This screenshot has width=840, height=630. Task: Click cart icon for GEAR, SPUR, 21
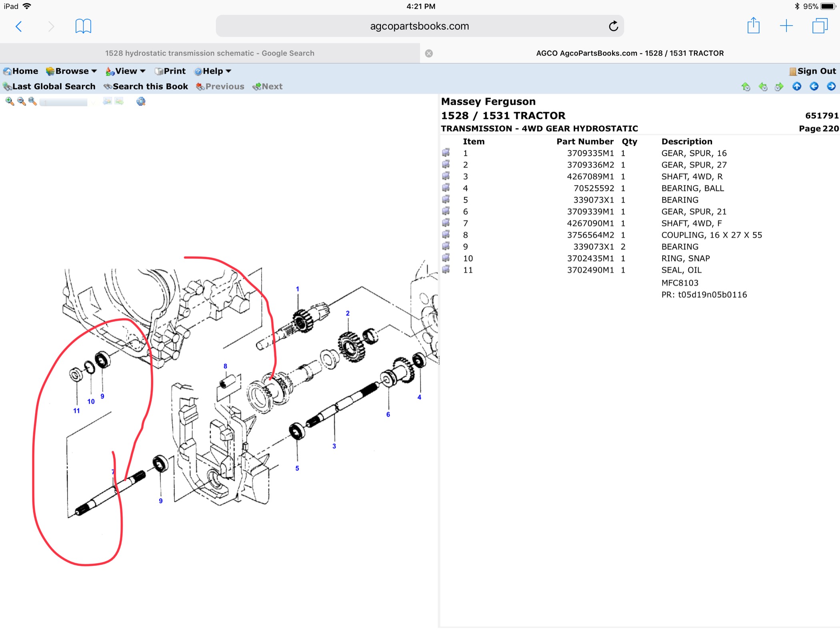[446, 211]
